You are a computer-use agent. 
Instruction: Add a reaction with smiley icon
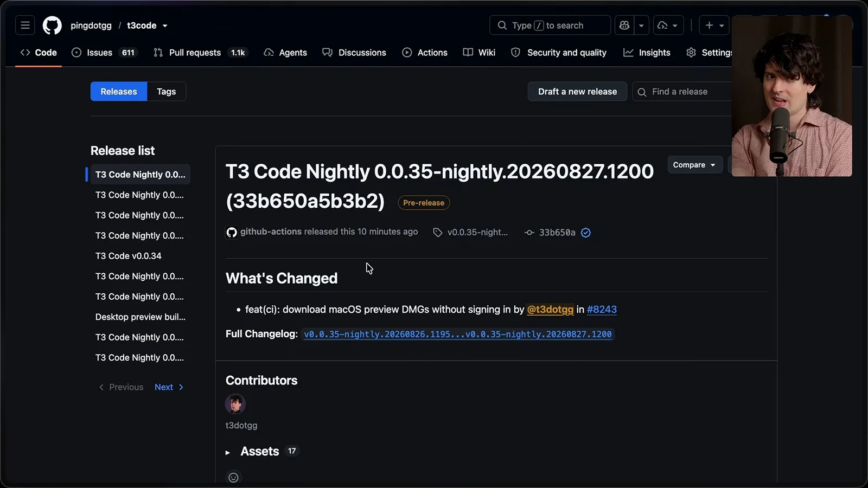tap(233, 477)
